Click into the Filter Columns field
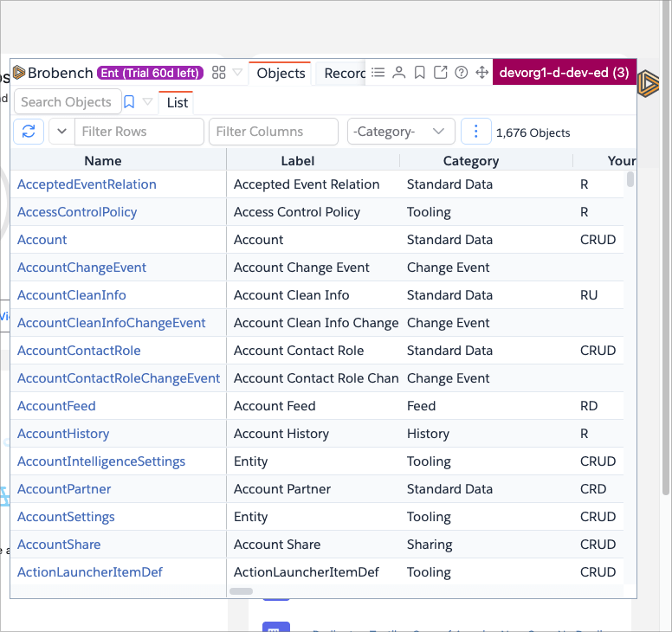672x632 pixels. [x=273, y=132]
